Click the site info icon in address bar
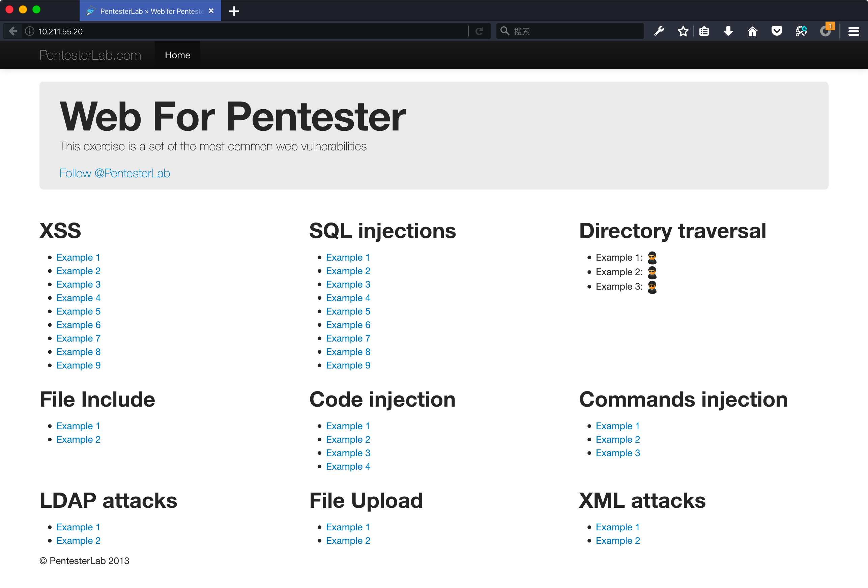The image size is (868, 588). 30,31
